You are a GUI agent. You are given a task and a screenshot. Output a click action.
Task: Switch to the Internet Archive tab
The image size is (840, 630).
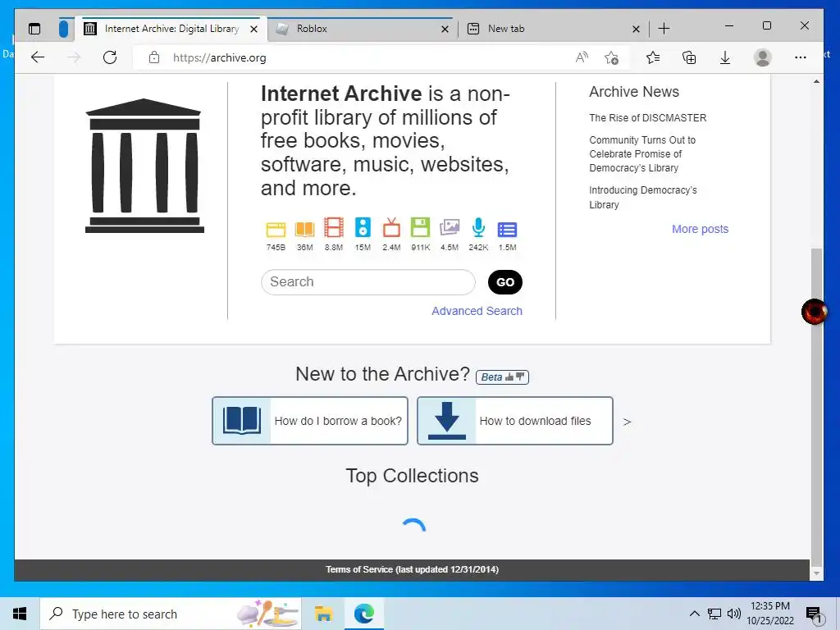(x=171, y=29)
